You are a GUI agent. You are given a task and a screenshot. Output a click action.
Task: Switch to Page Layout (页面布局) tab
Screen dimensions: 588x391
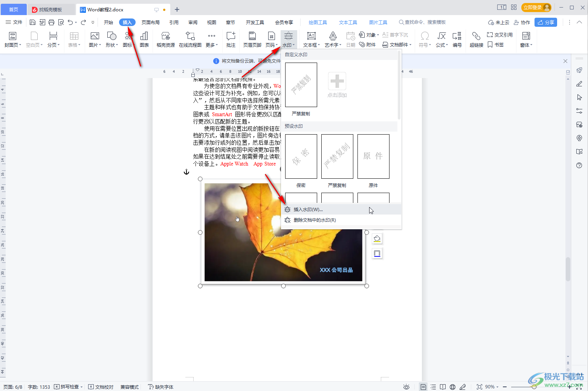point(151,22)
